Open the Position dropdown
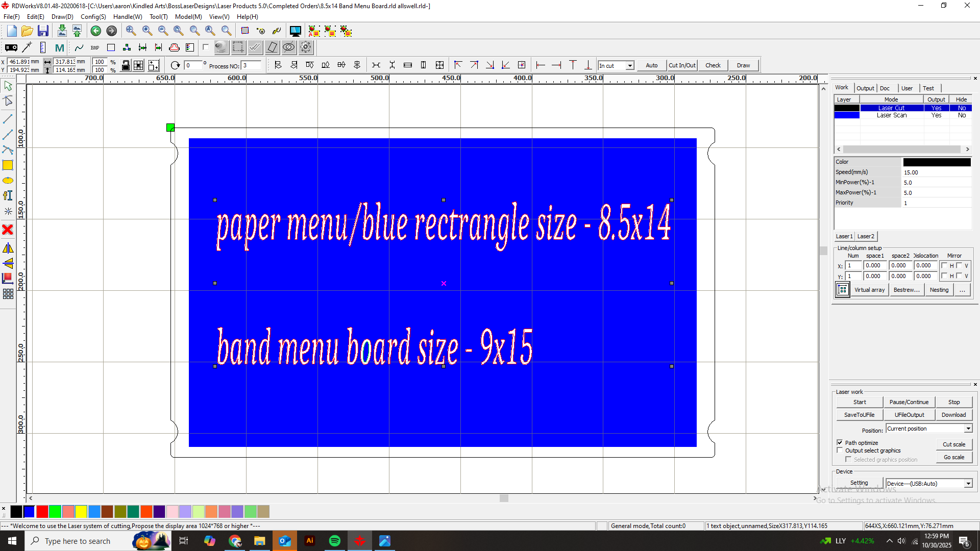The width and height of the screenshot is (980, 551). point(968,429)
